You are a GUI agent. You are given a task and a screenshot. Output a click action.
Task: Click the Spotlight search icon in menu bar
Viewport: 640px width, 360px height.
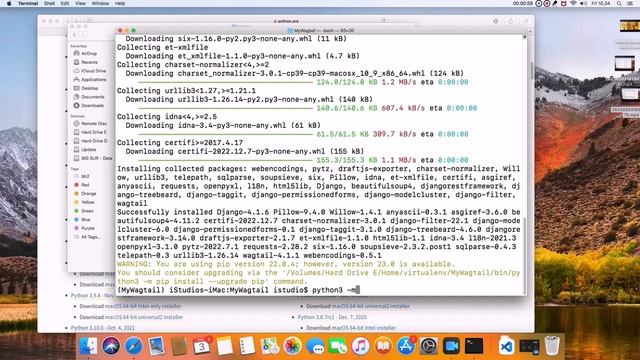(619, 3)
